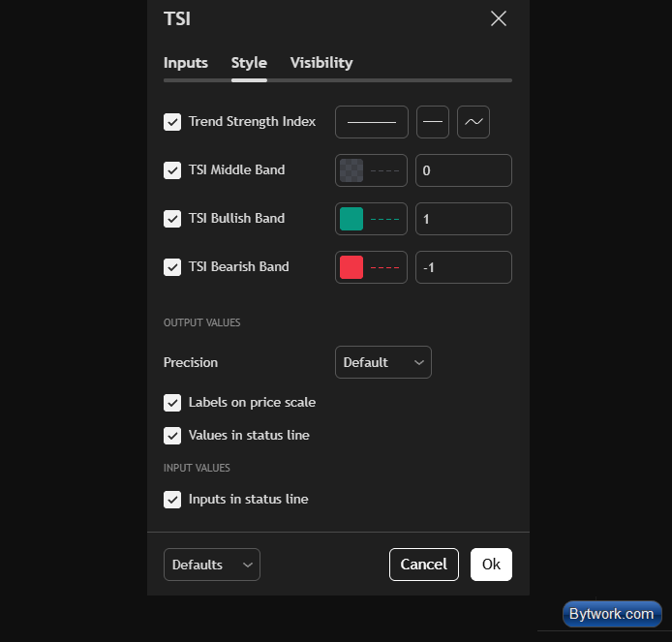Toggle Inputs in status line checkbox
Screen dimensions: 672x642
172,500
